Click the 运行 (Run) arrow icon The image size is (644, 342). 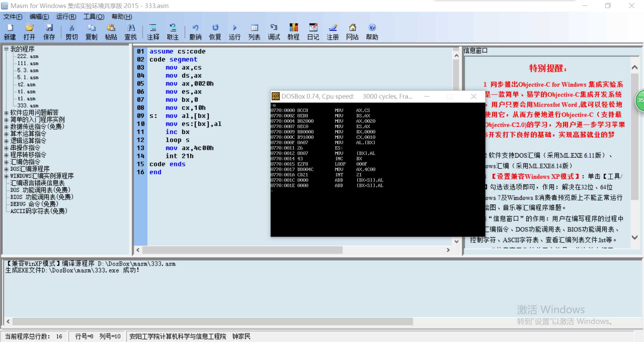click(x=234, y=27)
